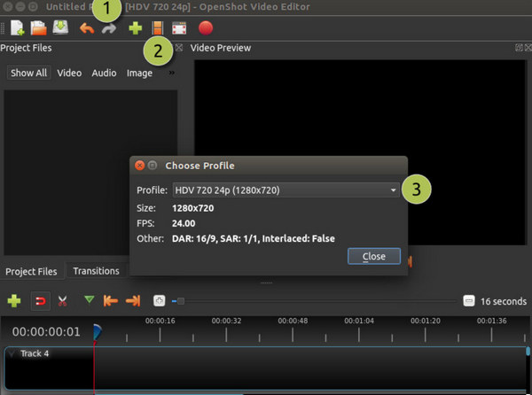
Task: Close the Project Files panel
Action: [x=179, y=48]
